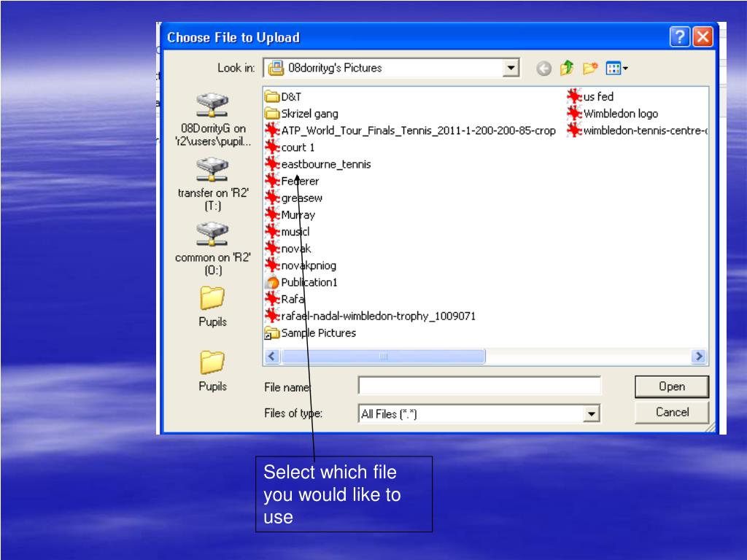The height and width of the screenshot is (560, 747).
Task: Select the us fed file
Action: (x=590, y=97)
